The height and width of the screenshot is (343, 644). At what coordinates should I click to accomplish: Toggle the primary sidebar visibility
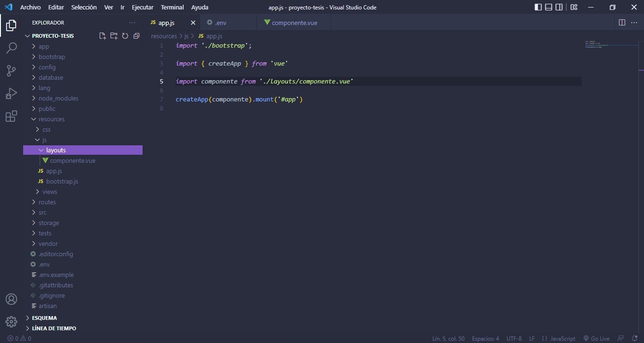click(538, 7)
